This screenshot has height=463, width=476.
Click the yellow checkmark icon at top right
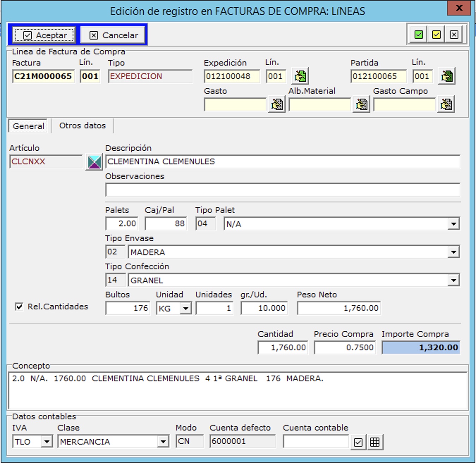[436, 35]
